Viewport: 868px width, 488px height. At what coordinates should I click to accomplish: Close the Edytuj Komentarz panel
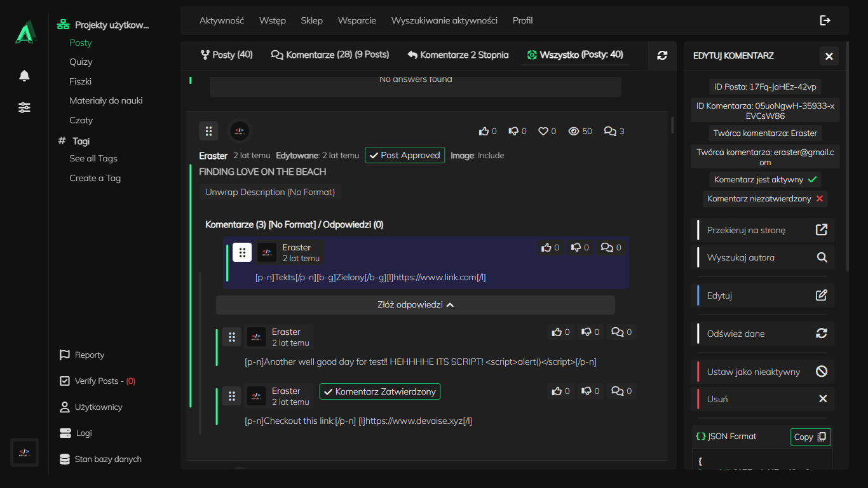(829, 56)
